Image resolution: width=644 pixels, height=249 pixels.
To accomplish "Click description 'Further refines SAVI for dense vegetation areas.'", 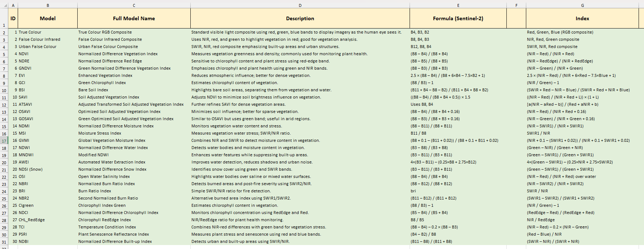I will [300, 104].
